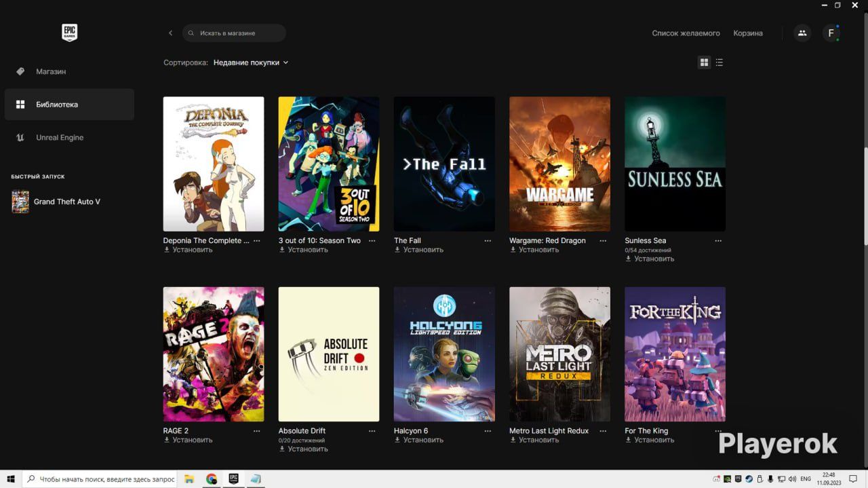Open the account profile avatar F
The height and width of the screenshot is (488, 868).
[x=831, y=33]
